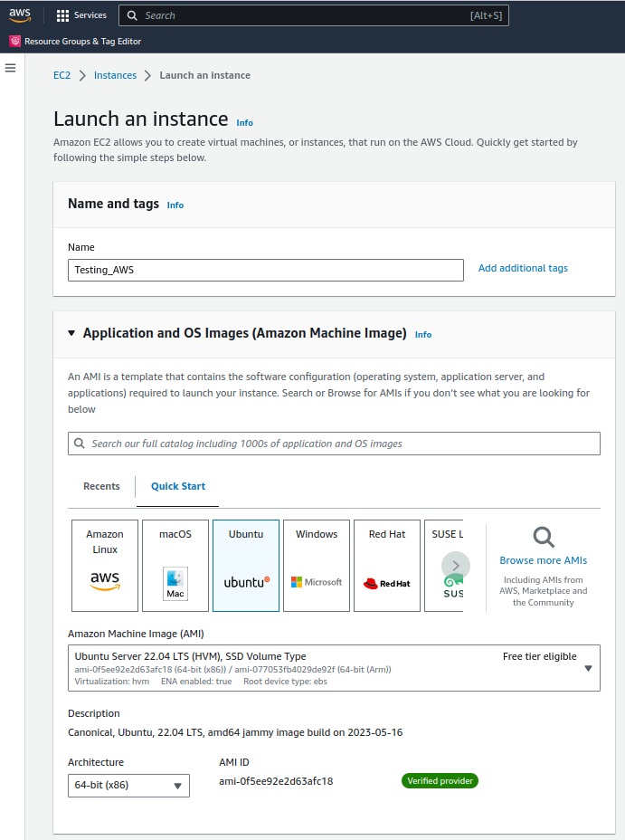The image size is (625, 840).
Task: Click the ENA enabled: true text
Action: coord(196,682)
